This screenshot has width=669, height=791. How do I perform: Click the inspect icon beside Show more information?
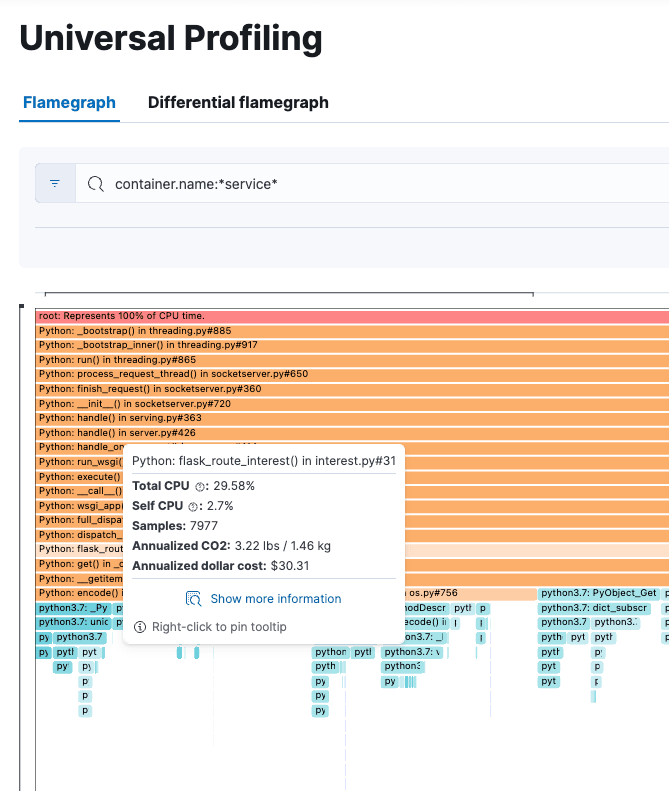[195, 599]
